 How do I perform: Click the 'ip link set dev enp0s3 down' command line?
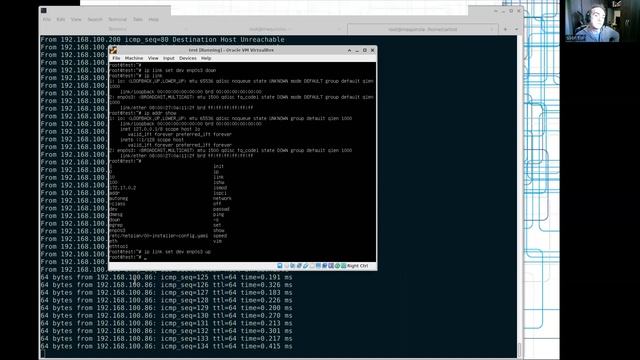(163, 70)
